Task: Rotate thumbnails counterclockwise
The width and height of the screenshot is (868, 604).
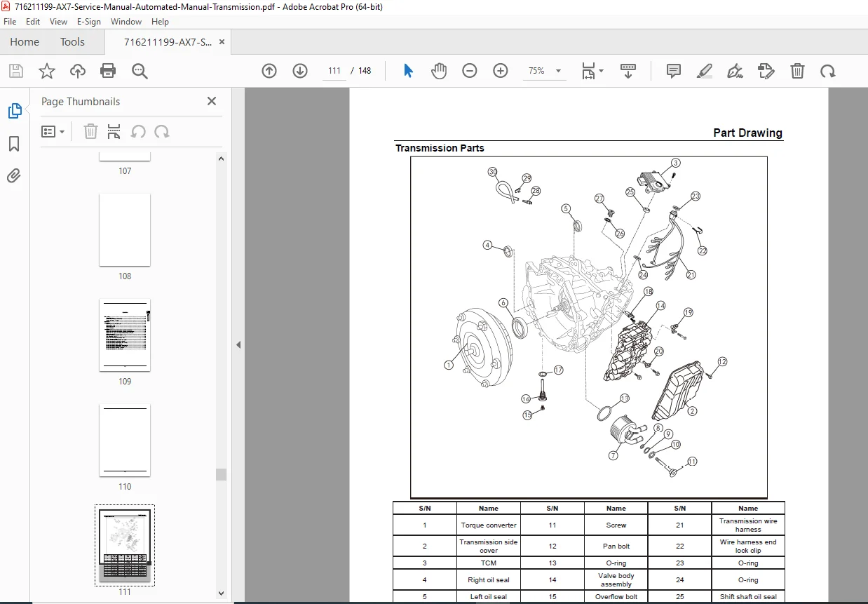Action: [x=138, y=131]
